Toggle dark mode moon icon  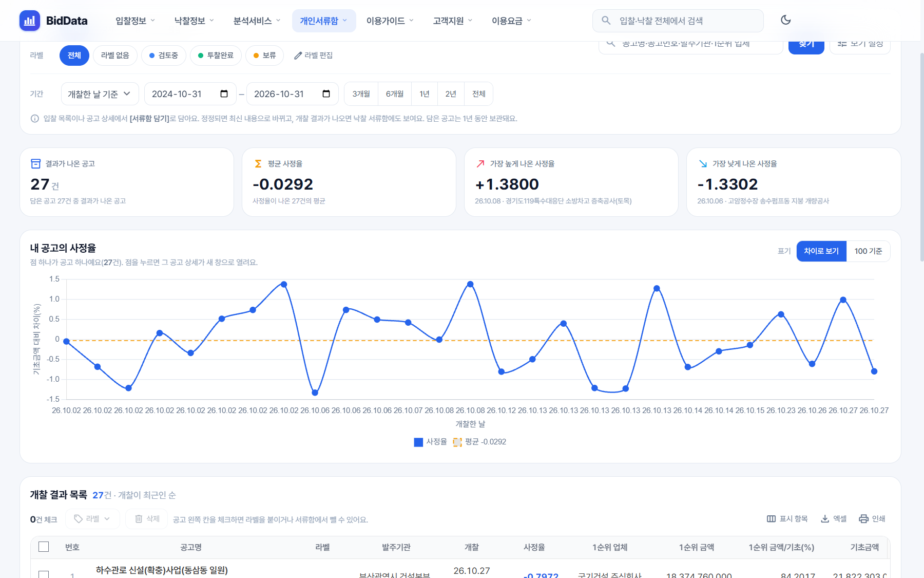tap(785, 20)
